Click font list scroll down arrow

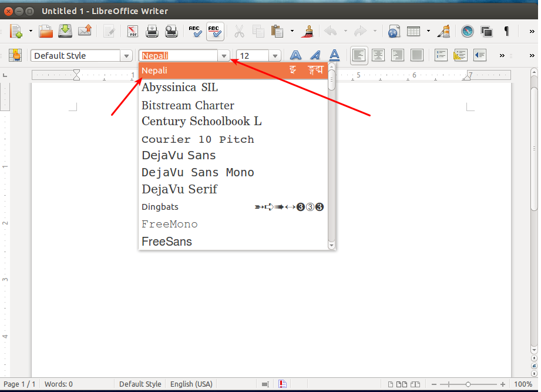click(331, 246)
